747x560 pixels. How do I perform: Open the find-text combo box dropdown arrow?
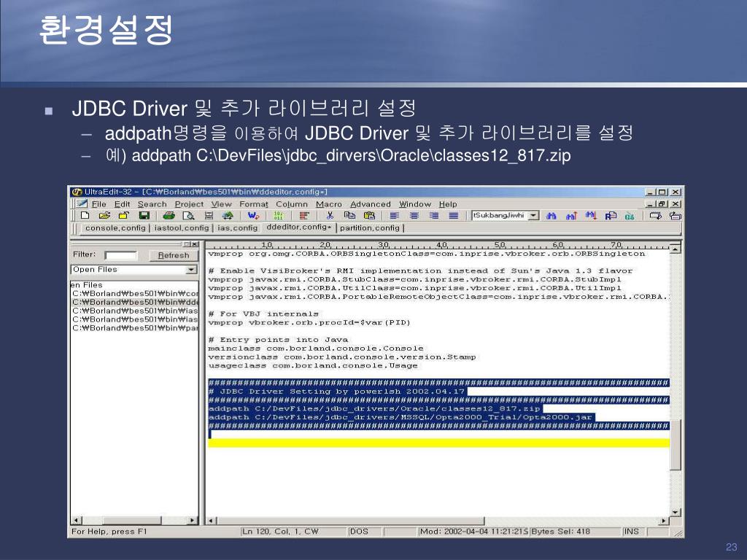point(534,216)
